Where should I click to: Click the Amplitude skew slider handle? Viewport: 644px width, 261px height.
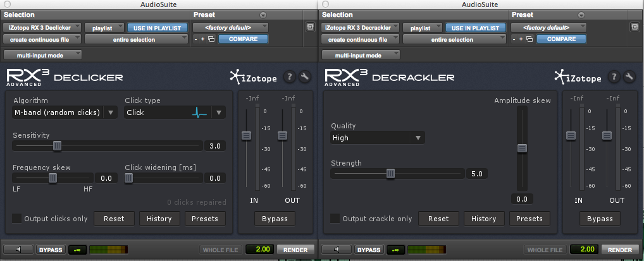(522, 148)
